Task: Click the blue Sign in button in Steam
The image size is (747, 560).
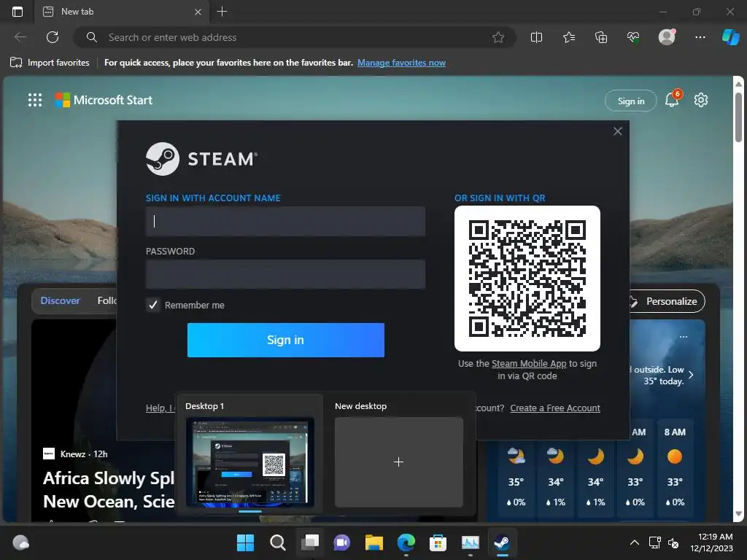Action: 285,340
